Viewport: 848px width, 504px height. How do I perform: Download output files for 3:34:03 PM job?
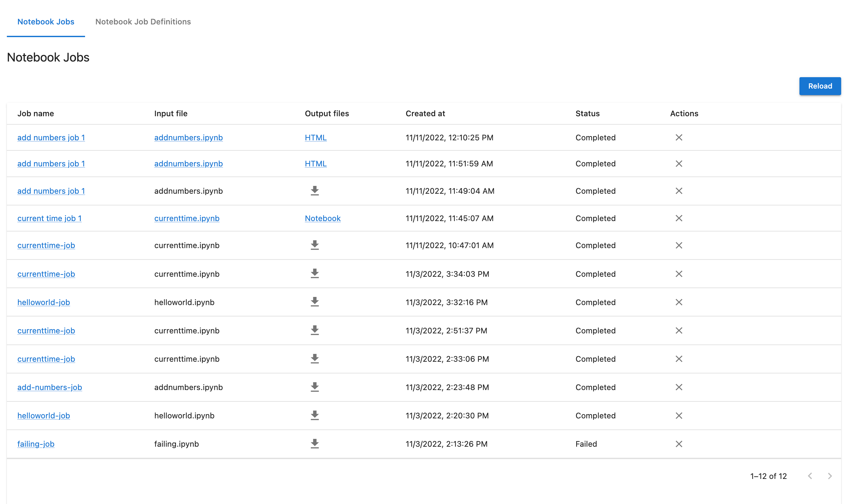pyautogui.click(x=315, y=274)
